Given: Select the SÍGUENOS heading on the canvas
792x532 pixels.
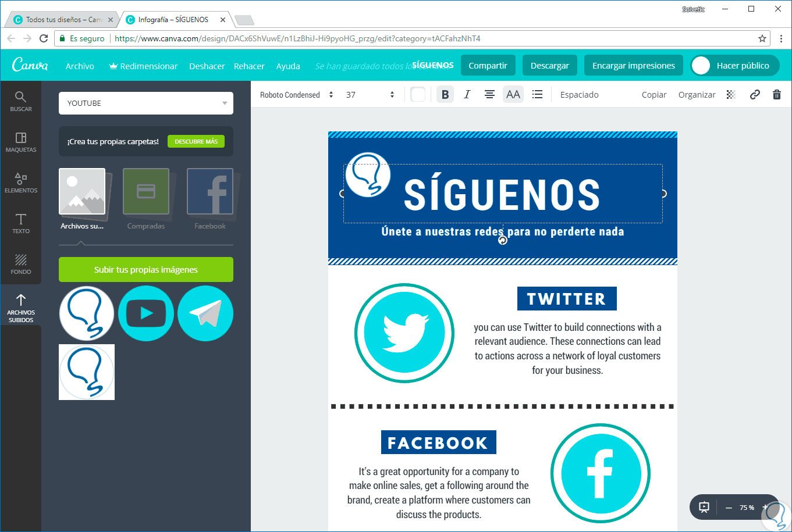Looking at the screenshot, I should [502, 194].
